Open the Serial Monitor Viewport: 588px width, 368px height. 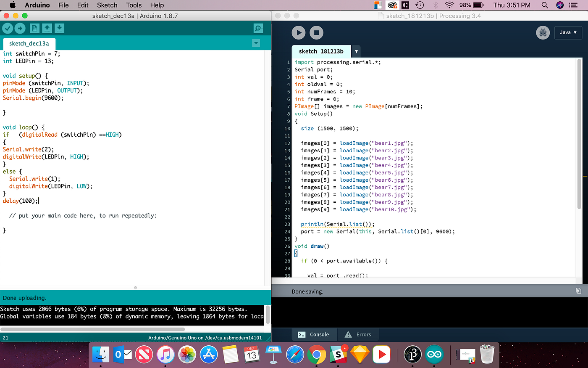point(258,28)
